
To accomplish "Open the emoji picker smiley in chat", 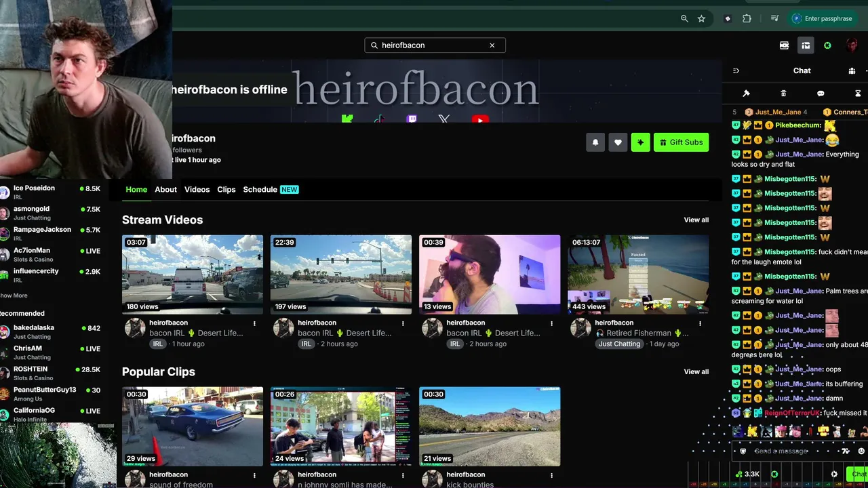I will click(x=861, y=451).
